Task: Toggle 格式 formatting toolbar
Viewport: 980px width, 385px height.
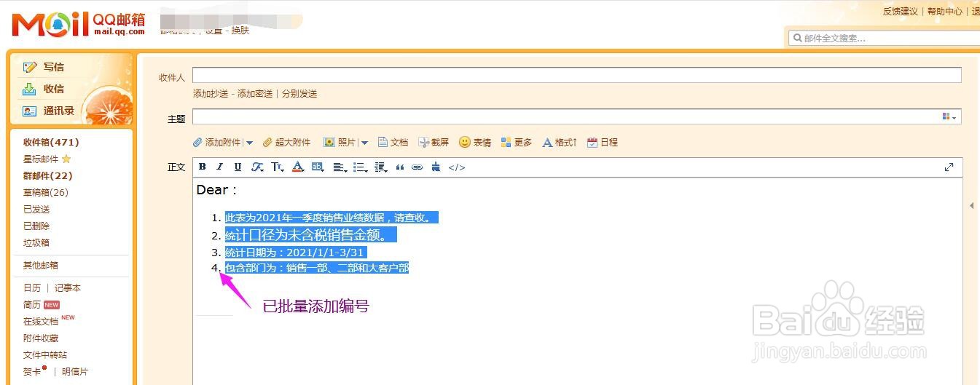Action: pos(560,143)
